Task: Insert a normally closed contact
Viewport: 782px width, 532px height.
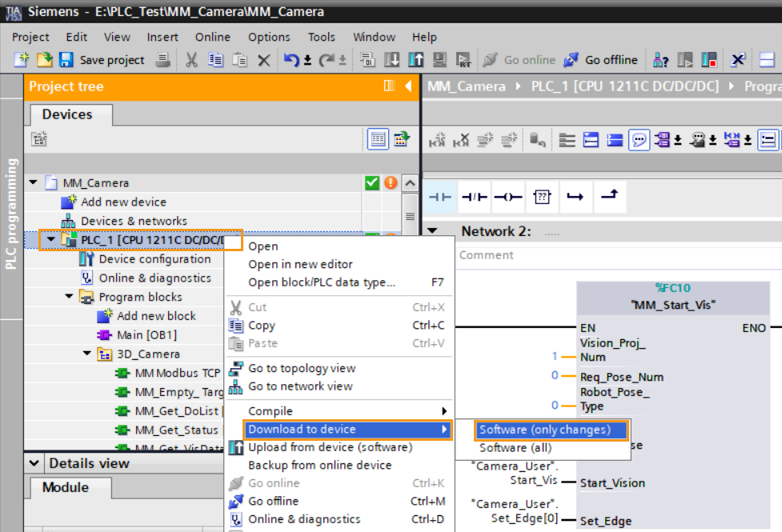Action: 474,197
